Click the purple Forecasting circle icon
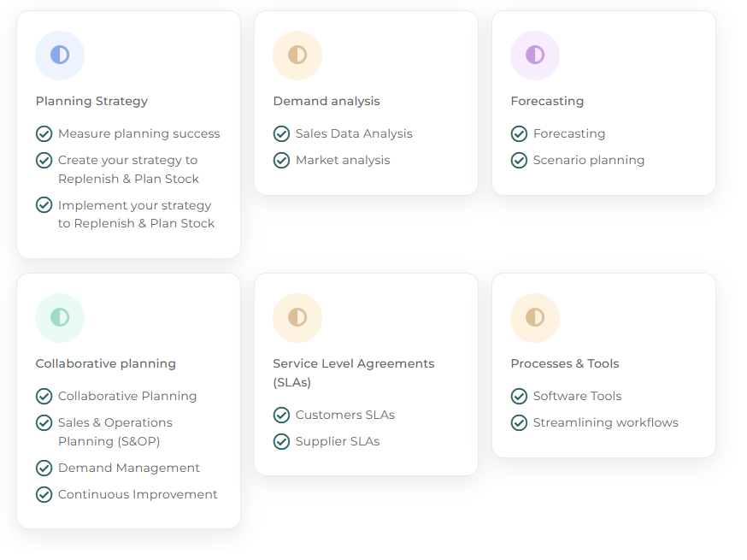The image size is (747, 560). pyautogui.click(x=535, y=56)
